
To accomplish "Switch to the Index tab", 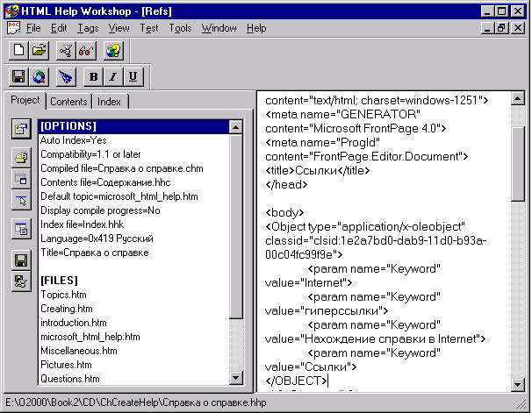I will coord(109,102).
